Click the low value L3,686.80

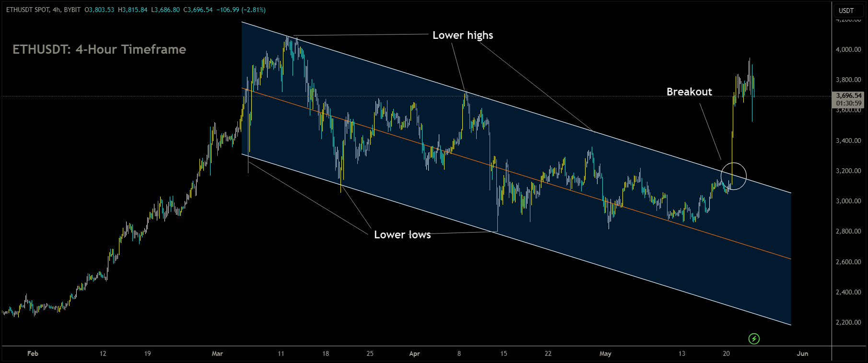pyautogui.click(x=165, y=10)
